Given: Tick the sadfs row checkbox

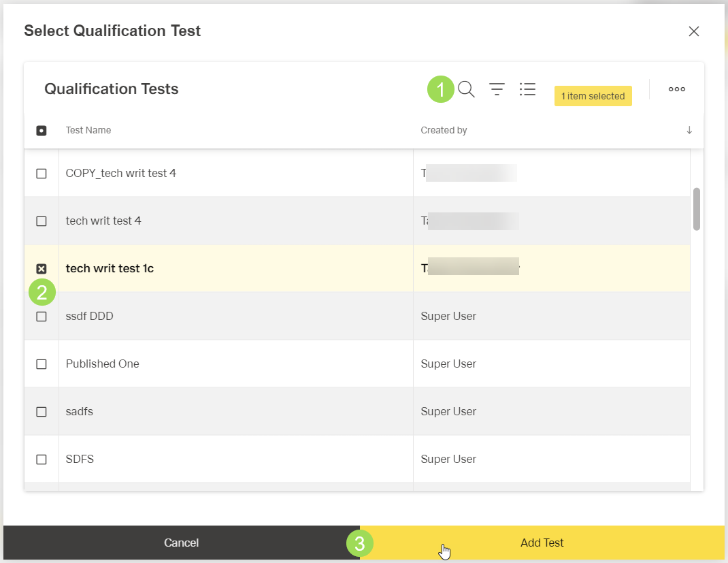Looking at the screenshot, I should pyautogui.click(x=42, y=412).
